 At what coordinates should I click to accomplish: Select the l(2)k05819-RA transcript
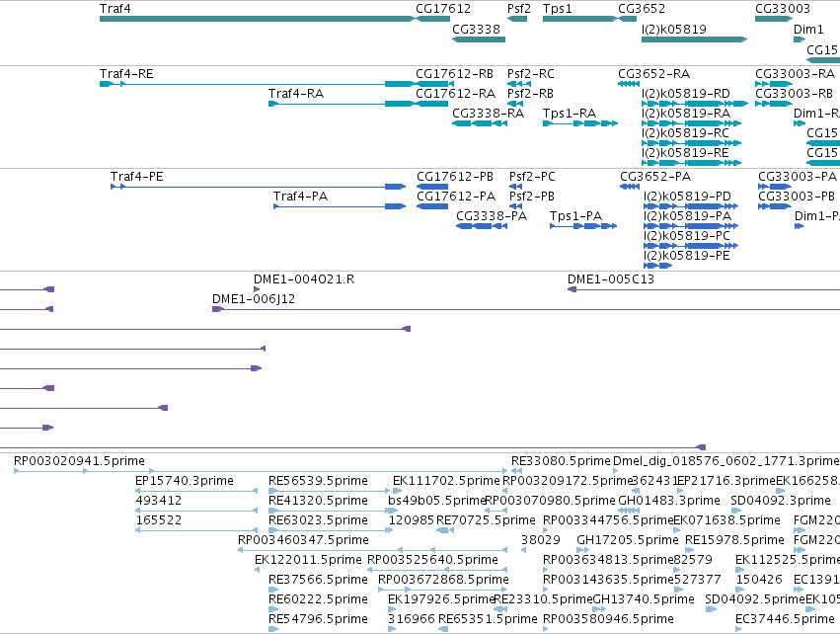692,123
